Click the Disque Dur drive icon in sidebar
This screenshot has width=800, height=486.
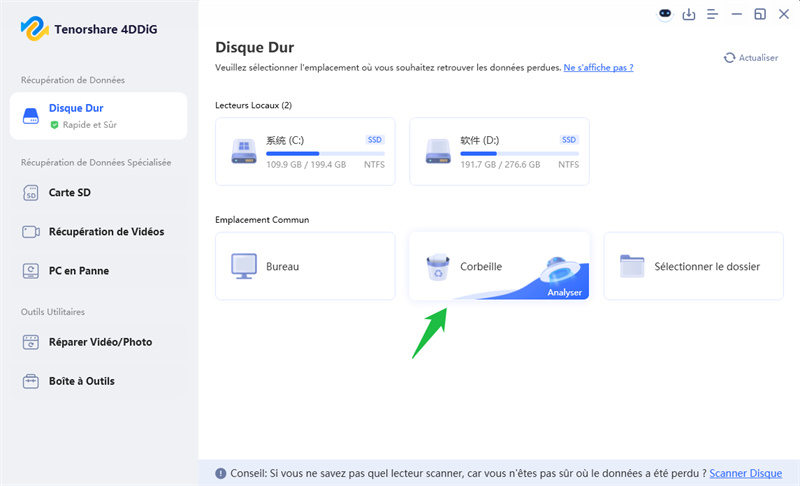tap(31, 116)
